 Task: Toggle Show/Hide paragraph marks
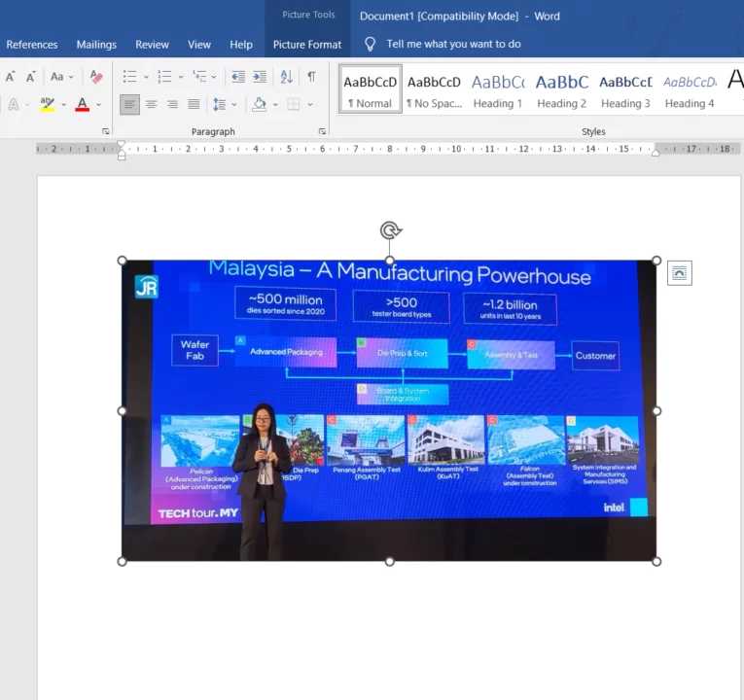pos(311,77)
